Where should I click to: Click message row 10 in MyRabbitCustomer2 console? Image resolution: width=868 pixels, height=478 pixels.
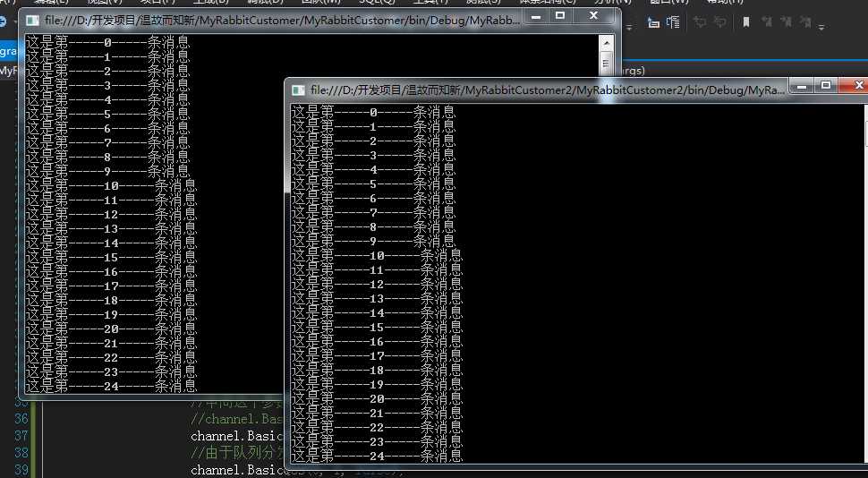(x=377, y=255)
